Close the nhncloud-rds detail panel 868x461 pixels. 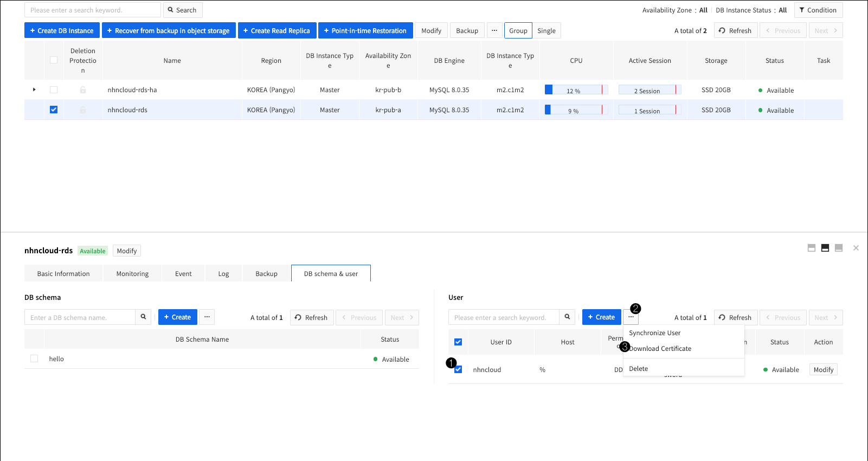[856, 248]
